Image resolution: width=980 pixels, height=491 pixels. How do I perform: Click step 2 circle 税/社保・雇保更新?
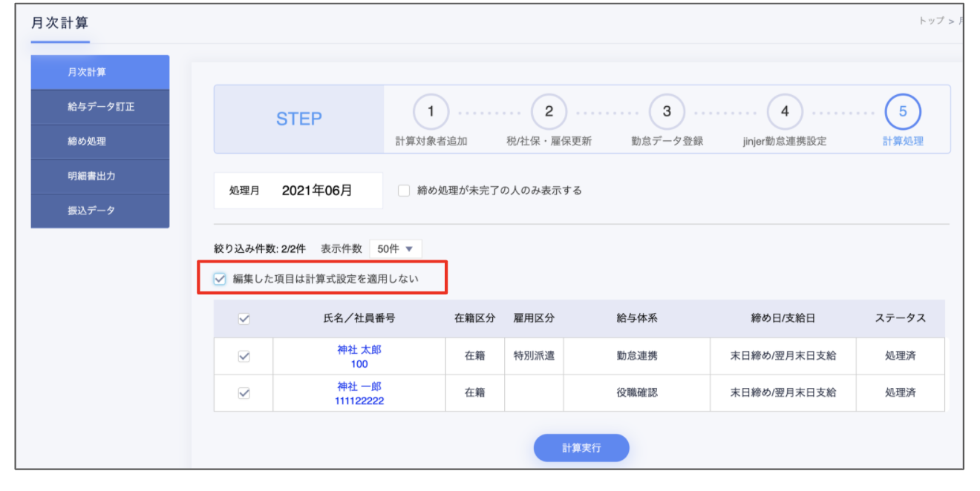coord(549,112)
